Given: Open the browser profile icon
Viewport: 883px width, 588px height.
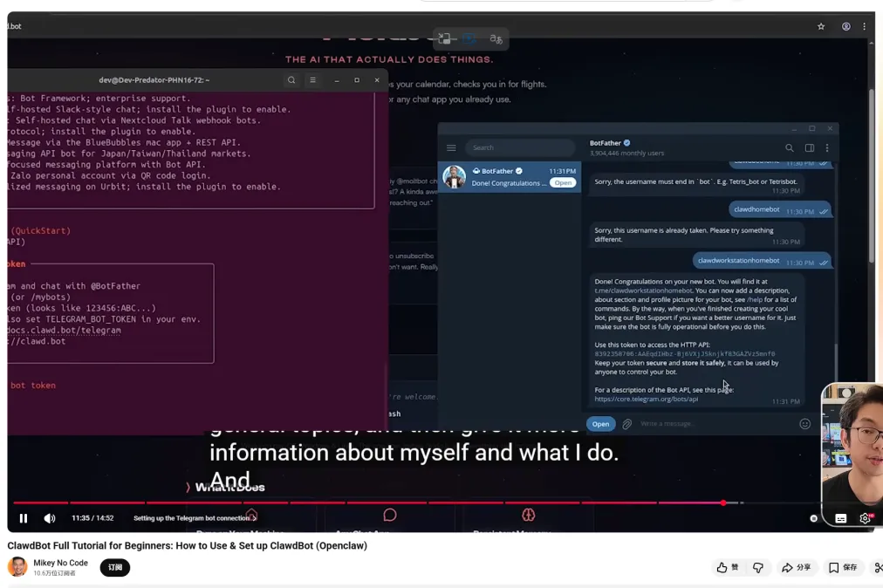Looking at the screenshot, I should click(845, 26).
